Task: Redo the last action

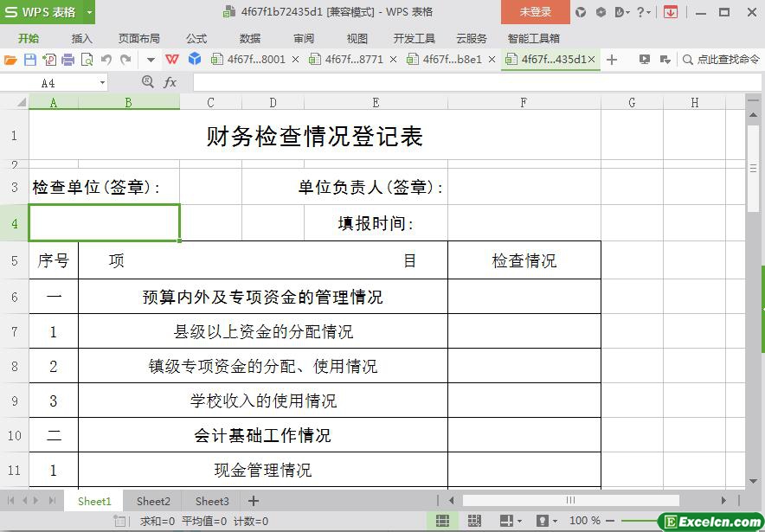Action: 125,60
